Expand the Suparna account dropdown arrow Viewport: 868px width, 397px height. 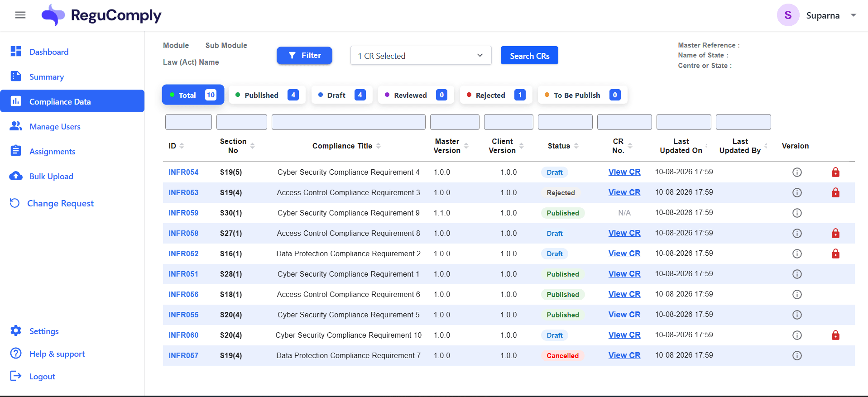tap(854, 15)
